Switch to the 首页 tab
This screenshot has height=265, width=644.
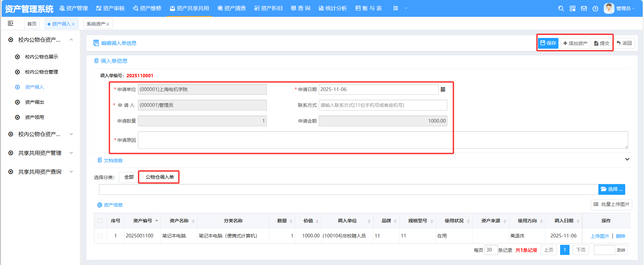coord(32,24)
